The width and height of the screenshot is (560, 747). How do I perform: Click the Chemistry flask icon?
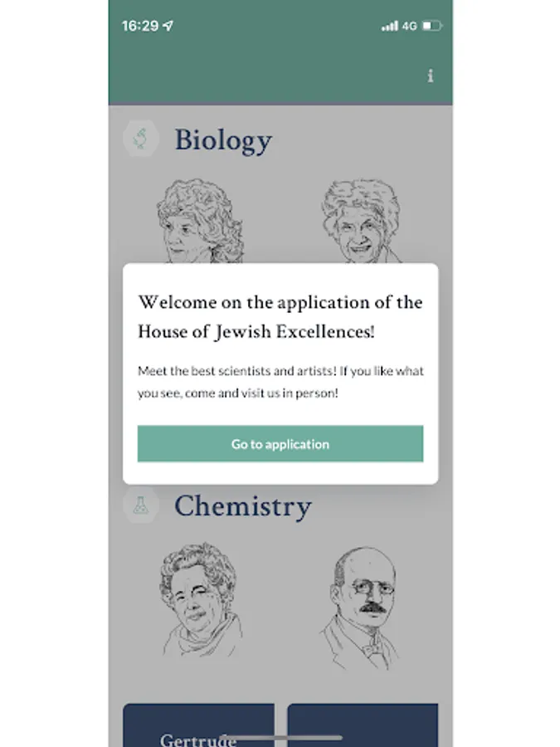tap(141, 505)
